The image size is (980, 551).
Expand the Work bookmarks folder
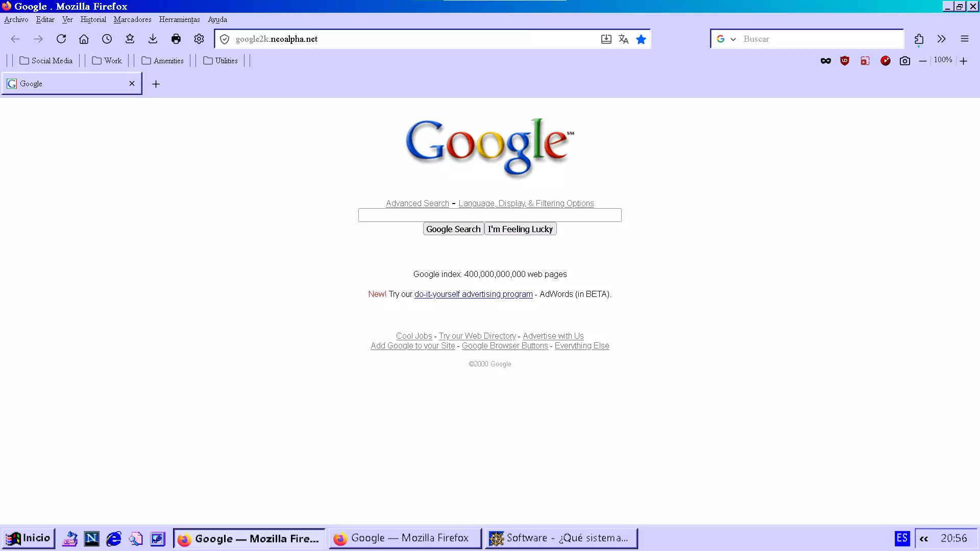click(107, 61)
